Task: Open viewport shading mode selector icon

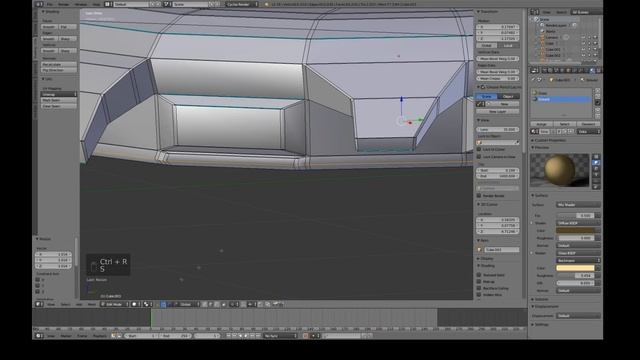Action: 136,304
